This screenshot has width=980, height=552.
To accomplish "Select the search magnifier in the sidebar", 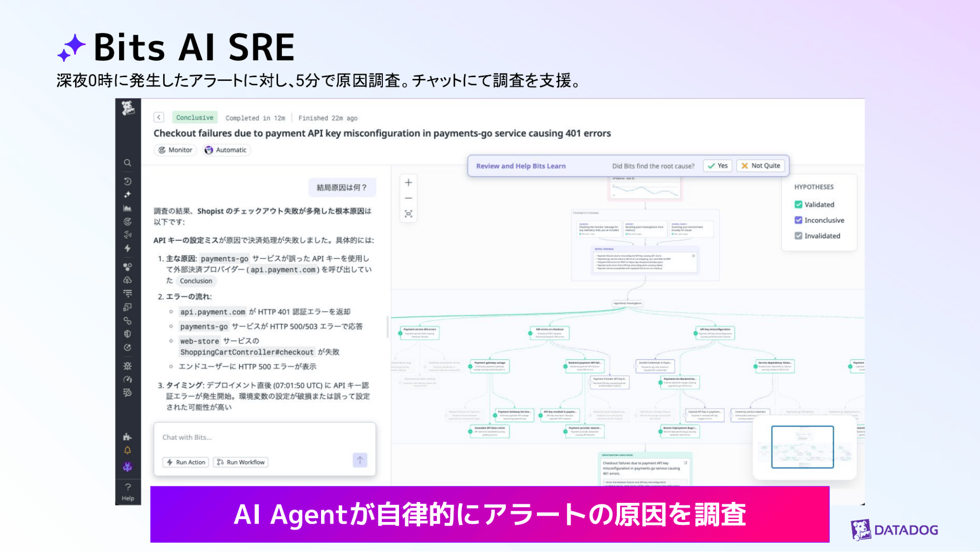I will [127, 163].
